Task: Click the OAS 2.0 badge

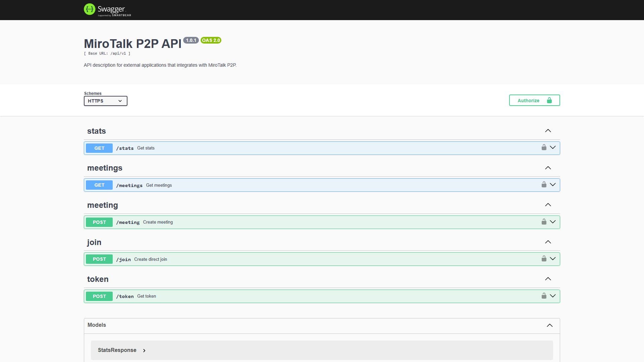Action: [x=211, y=40]
